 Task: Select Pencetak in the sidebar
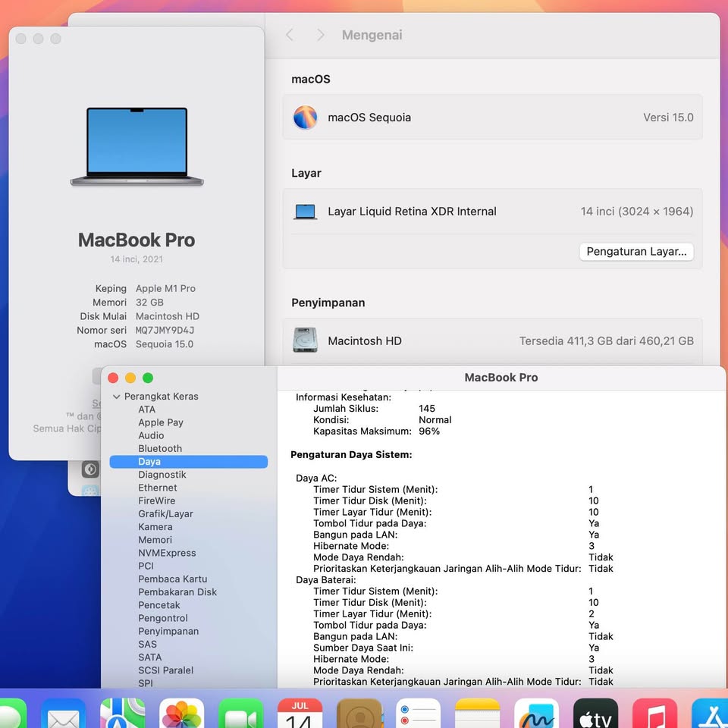158,605
